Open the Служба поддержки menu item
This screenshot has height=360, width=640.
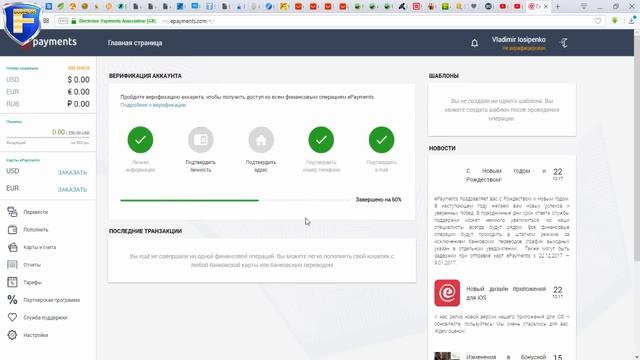tap(45, 318)
